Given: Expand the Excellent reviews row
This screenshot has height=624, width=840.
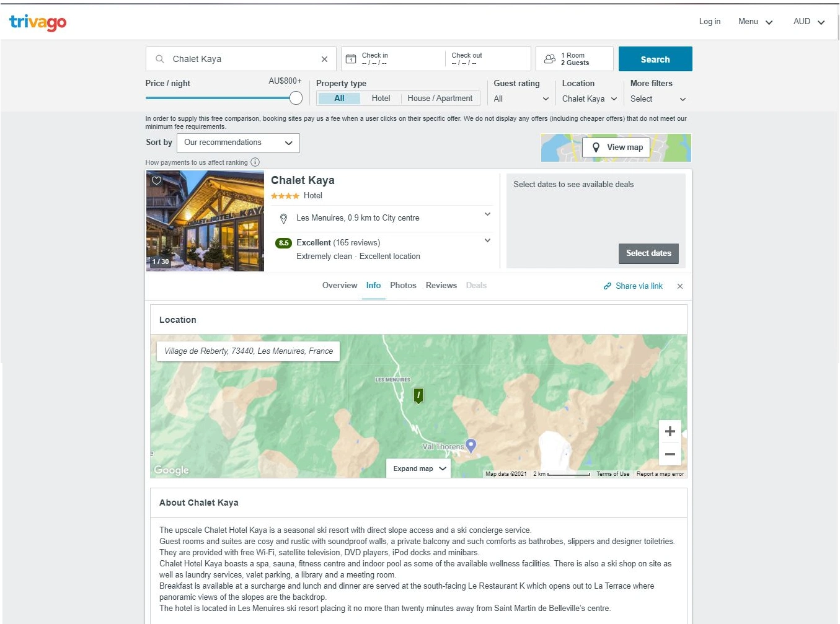Looking at the screenshot, I should coord(487,240).
